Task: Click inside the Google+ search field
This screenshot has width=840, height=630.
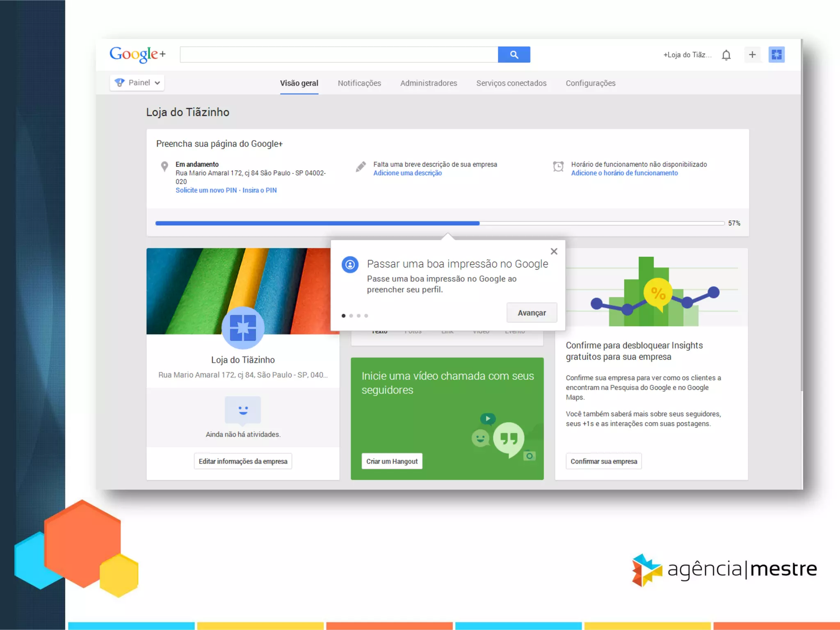Action: 338,55
